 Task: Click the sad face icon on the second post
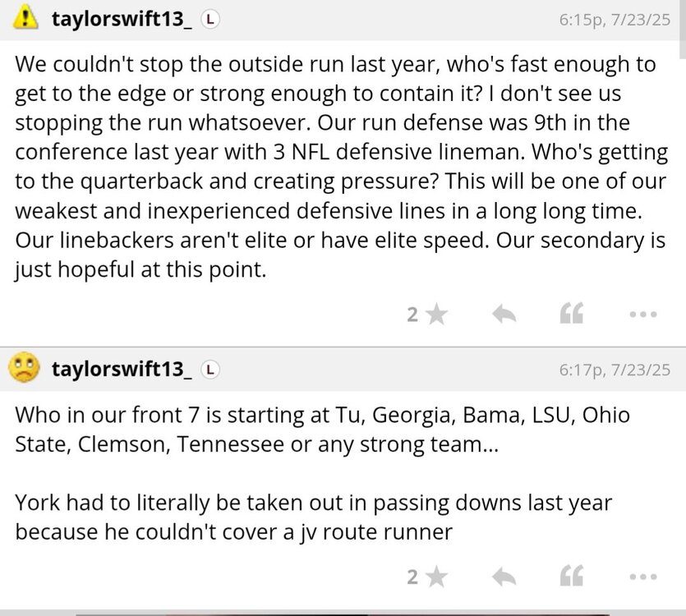click(x=25, y=369)
